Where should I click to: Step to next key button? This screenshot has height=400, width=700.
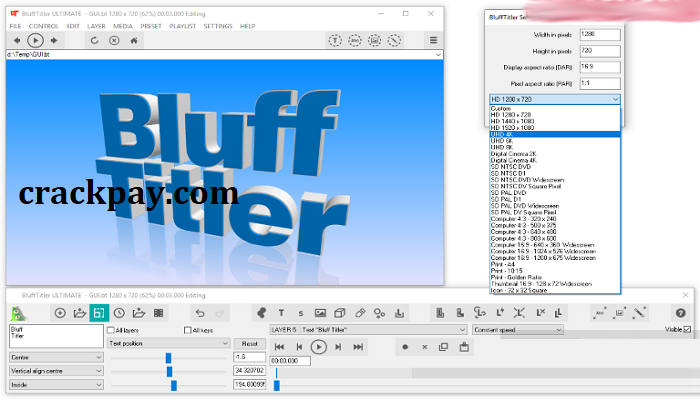point(338,347)
